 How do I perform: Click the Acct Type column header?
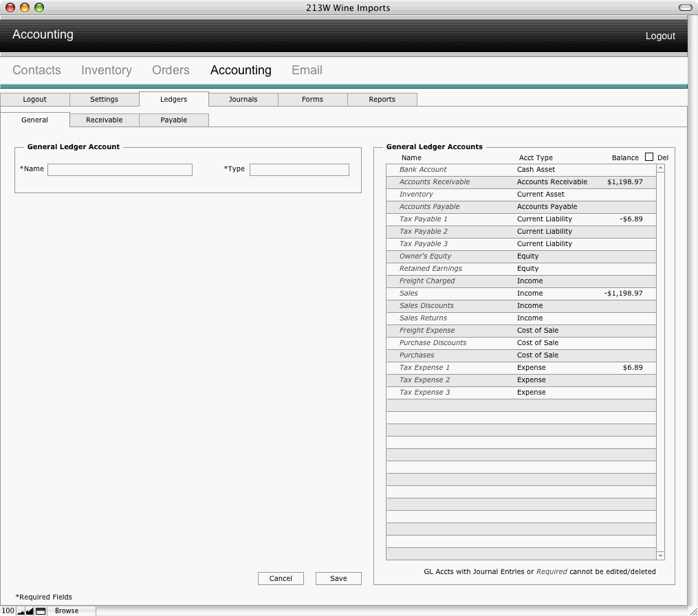point(536,157)
